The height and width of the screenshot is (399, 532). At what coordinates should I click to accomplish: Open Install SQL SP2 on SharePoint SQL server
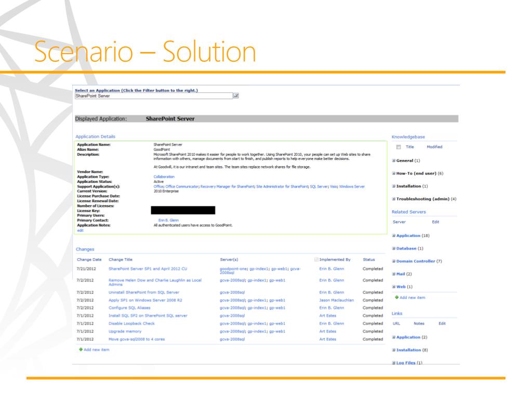coord(148,316)
